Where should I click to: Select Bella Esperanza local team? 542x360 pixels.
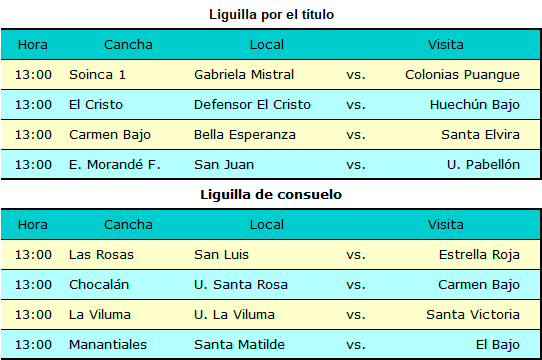(245, 135)
